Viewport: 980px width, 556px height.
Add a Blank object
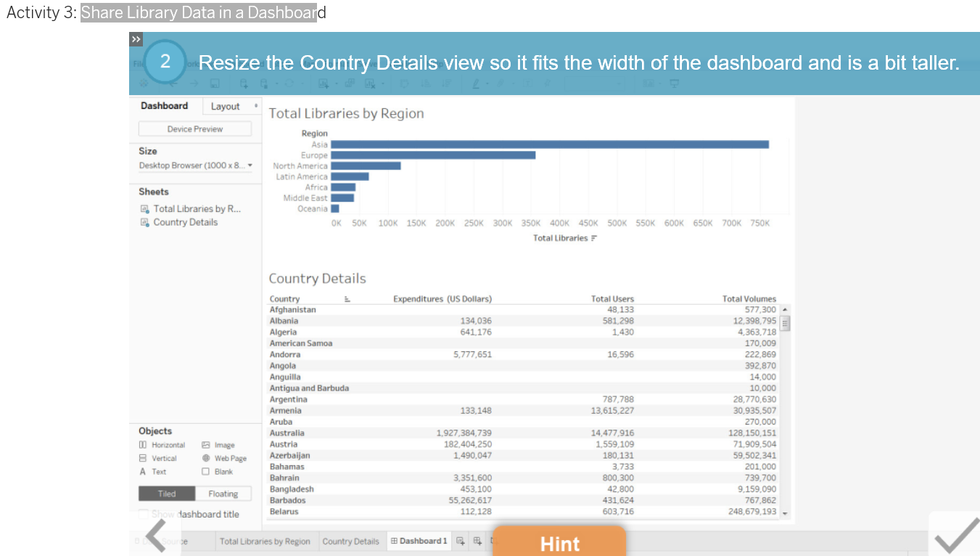pyautogui.click(x=221, y=471)
